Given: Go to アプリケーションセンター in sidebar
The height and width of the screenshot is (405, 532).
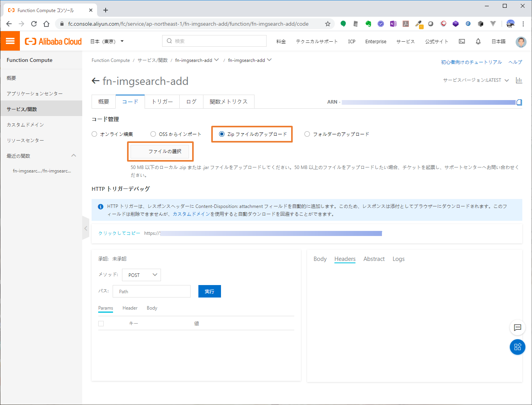Looking at the screenshot, I should coord(35,93).
